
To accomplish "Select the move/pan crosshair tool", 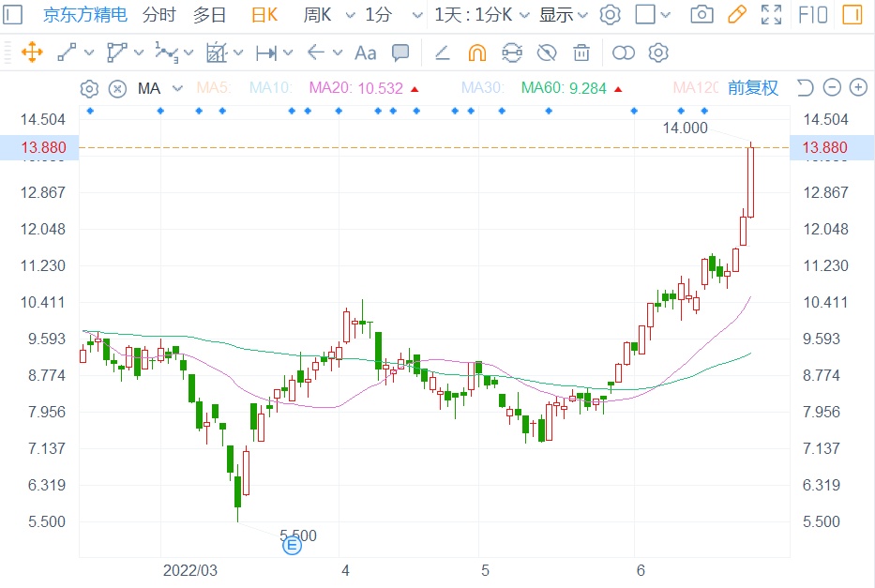I will coord(31,53).
